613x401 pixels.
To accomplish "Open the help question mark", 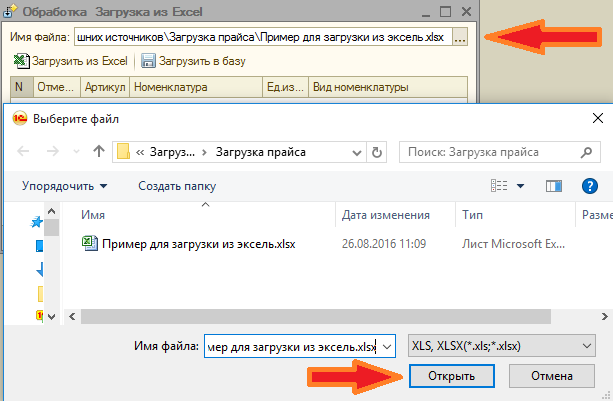I will pos(590,186).
